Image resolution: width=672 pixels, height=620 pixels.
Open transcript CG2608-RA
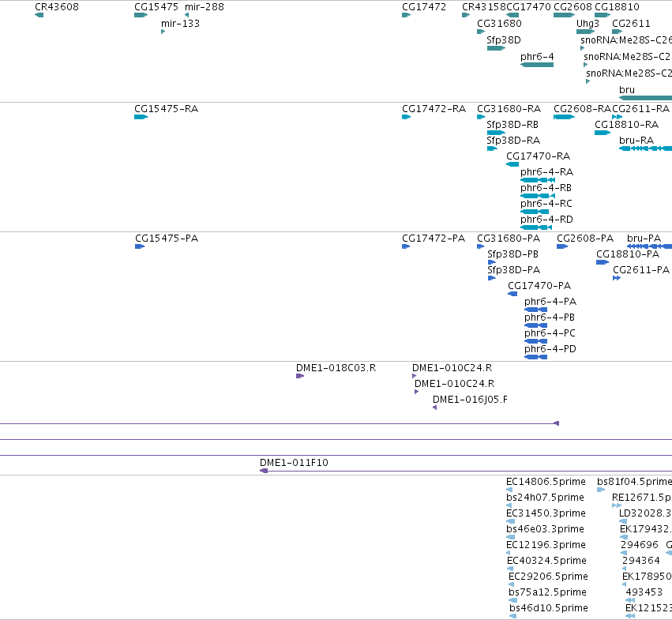[582, 109]
